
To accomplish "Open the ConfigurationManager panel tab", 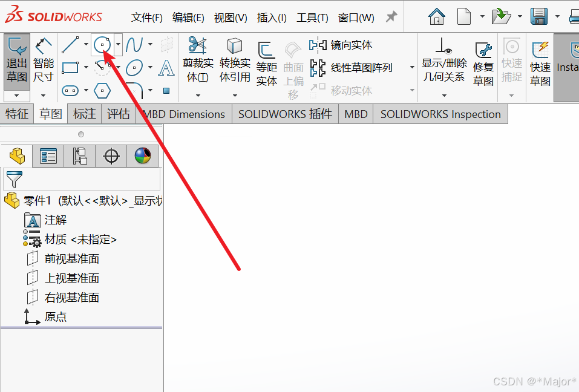I will click(x=80, y=156).
